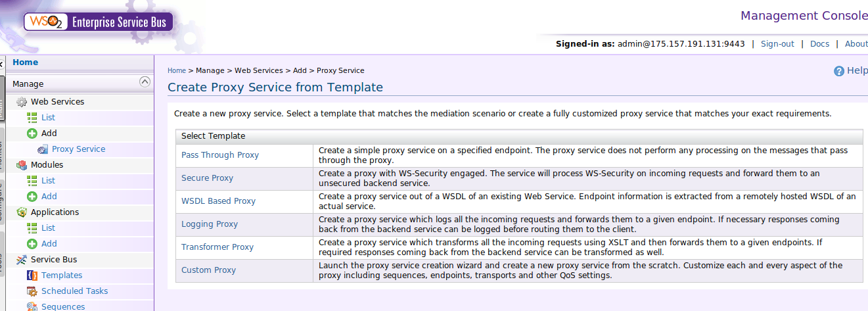The width and height of the screenshot is (868, 311).
Task: Open Sequences via its icon
Action: point(32,306)
